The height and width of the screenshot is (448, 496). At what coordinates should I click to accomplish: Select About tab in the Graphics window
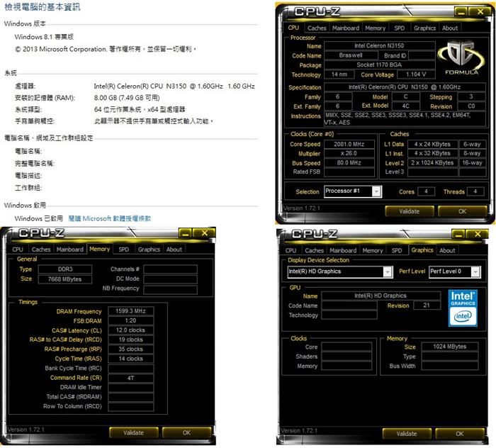pyautogui.click(x=447, y=250)
